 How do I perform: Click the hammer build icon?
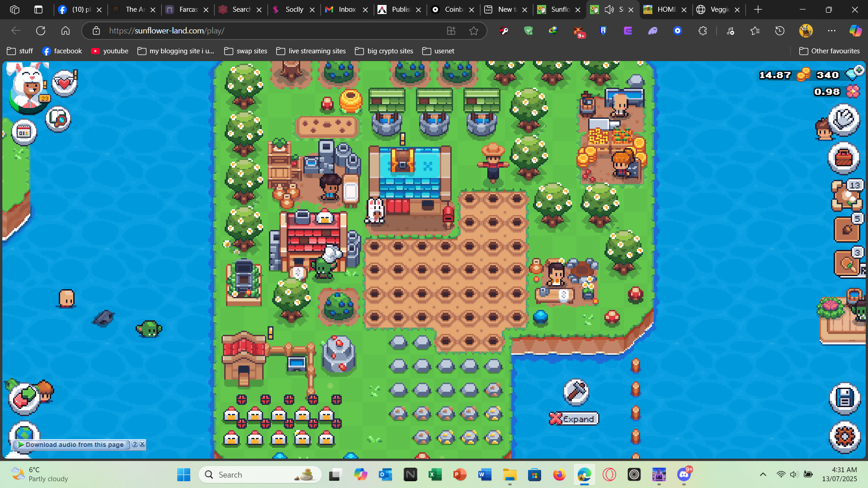tap(576, 392)
